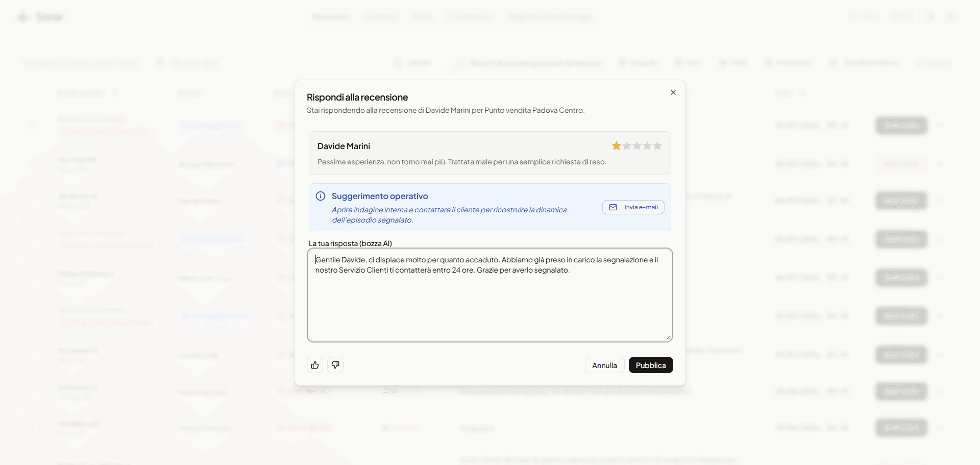Click the envelope icon in Invia e-mail

click(613, 207)
